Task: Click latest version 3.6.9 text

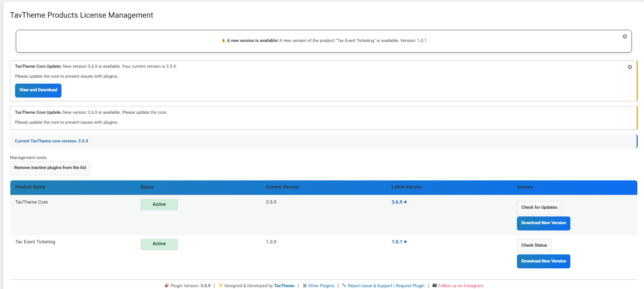Action: pyautogui.click(x=397, y=202)
